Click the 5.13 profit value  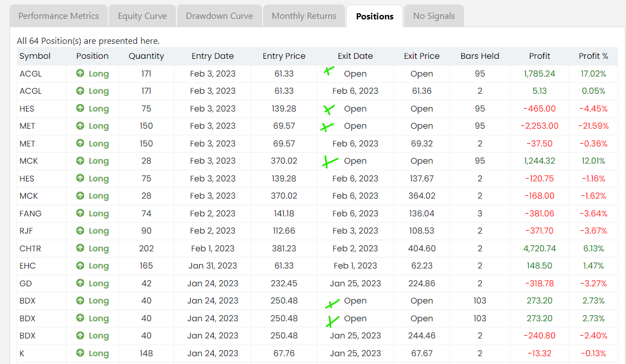click(x=539, y=91)
